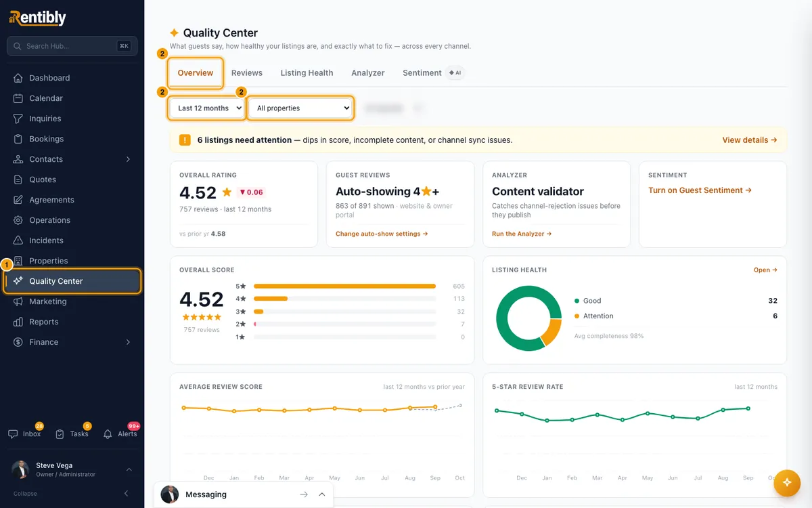Click the avatar in the Messaging bar

(x=169, y=494)
